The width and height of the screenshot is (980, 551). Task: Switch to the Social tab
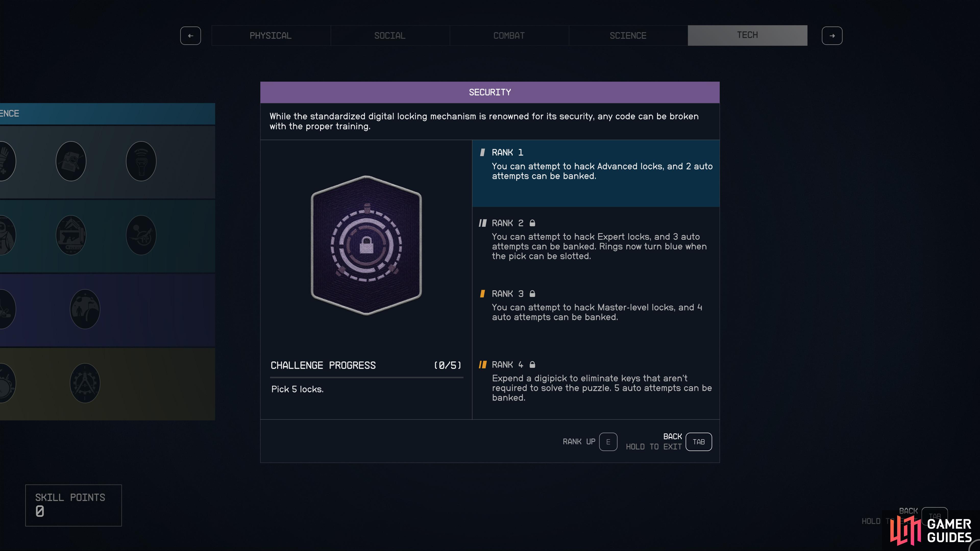click(390, 35)
